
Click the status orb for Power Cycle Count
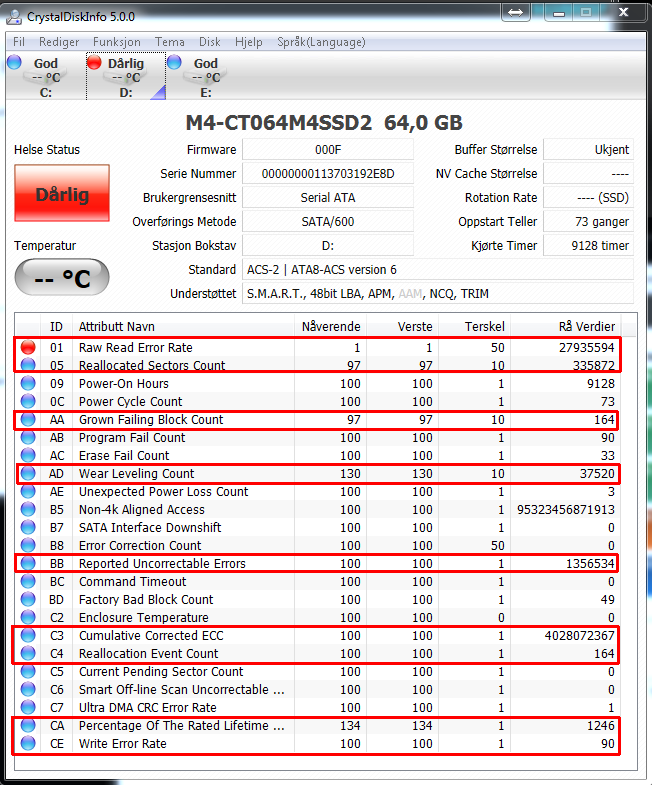coord(28,401)
